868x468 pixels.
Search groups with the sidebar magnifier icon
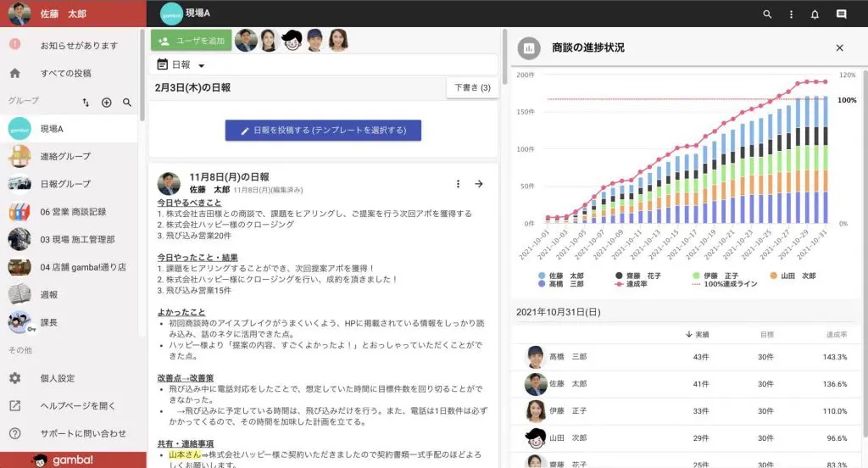pyautogui.click(x=127, y=103)
